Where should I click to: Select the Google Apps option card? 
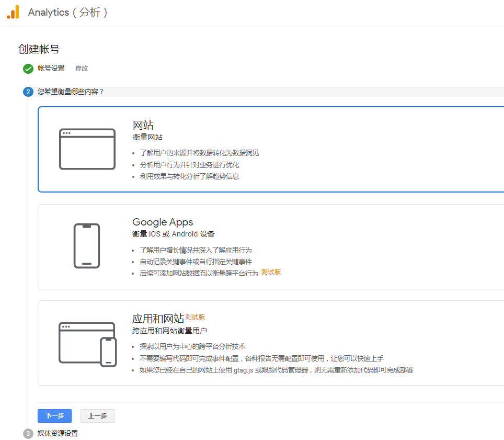pyautogui.click(x=271, y=247)
